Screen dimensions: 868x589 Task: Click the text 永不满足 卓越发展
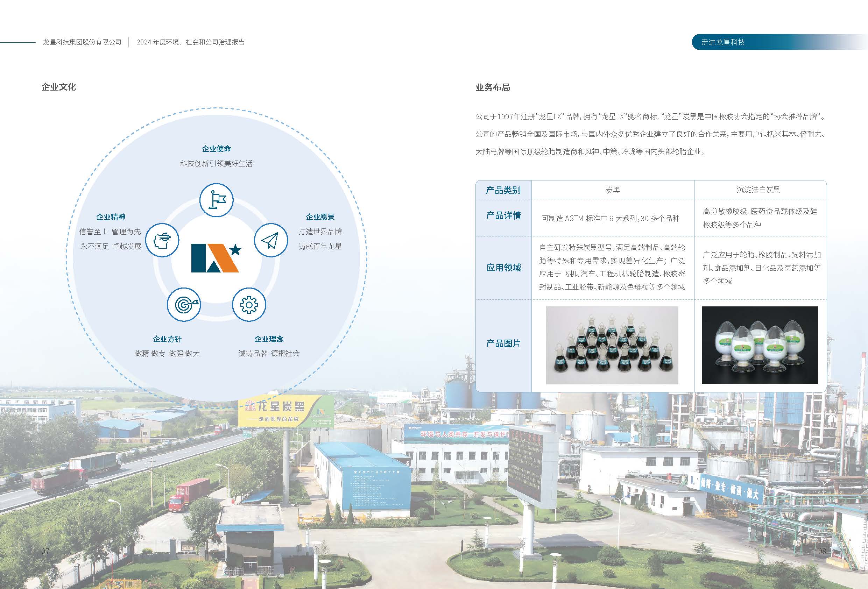pyautogui.click(x=111, y=247)
